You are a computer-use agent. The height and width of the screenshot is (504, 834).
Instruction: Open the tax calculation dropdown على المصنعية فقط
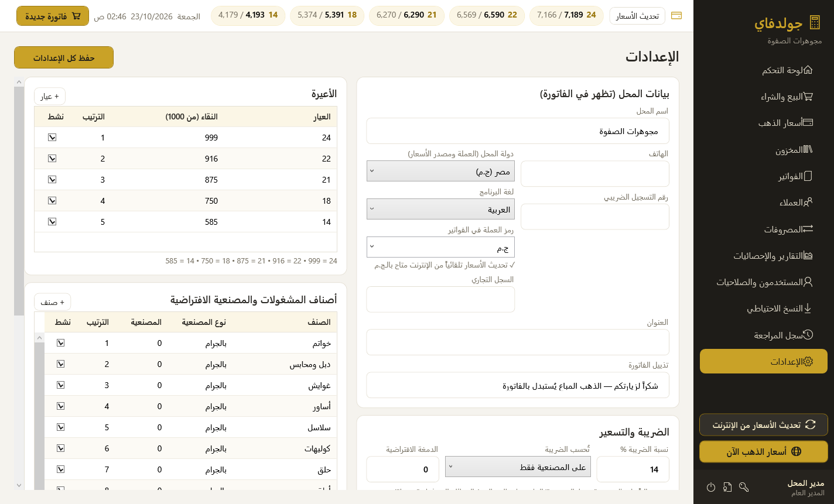pyautogui.click(x=518, y=467)
